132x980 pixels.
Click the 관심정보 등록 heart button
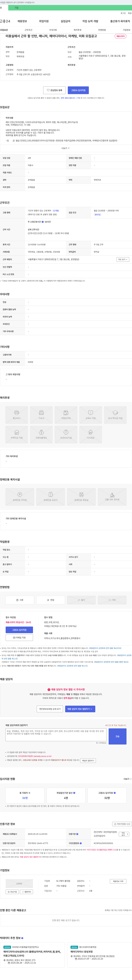[x=54, y=90]
